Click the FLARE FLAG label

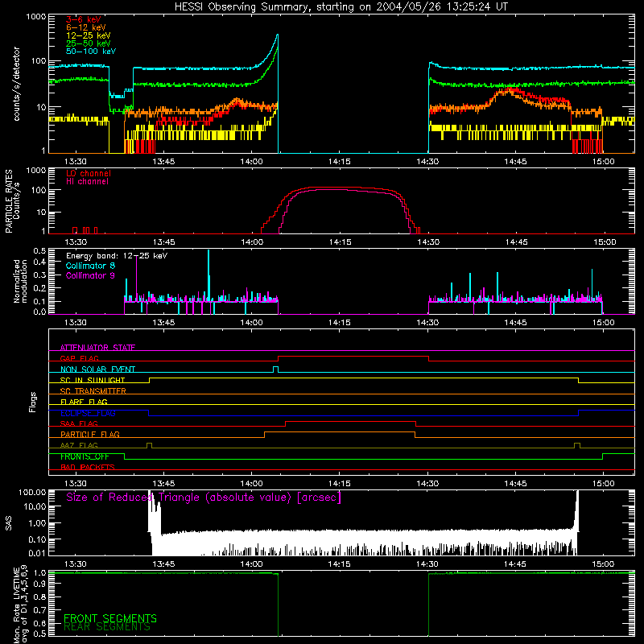pyautogui.click(x=84, y=402)
